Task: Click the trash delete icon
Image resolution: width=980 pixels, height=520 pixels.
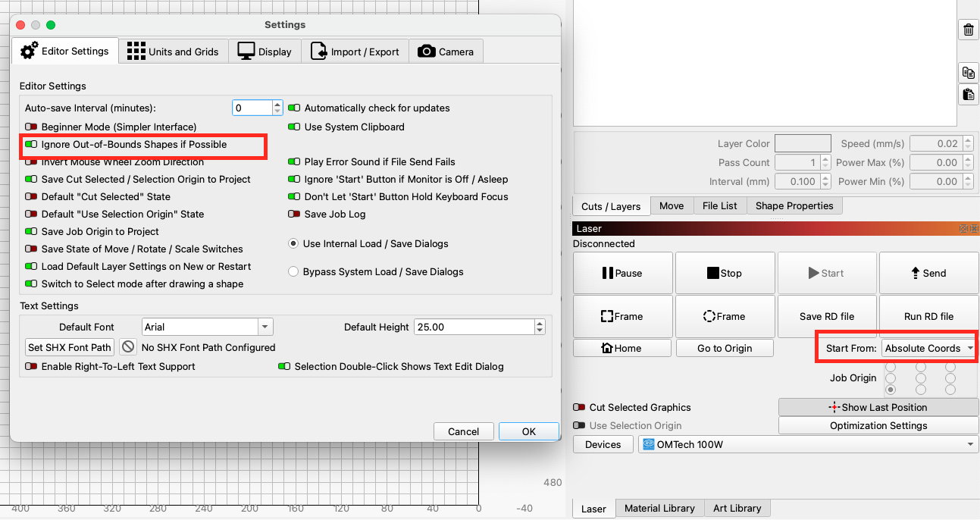Action: coord(968,30)
